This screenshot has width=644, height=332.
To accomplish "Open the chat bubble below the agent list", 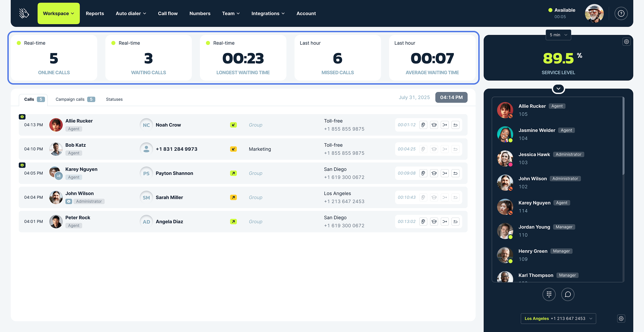I will 568,294.
